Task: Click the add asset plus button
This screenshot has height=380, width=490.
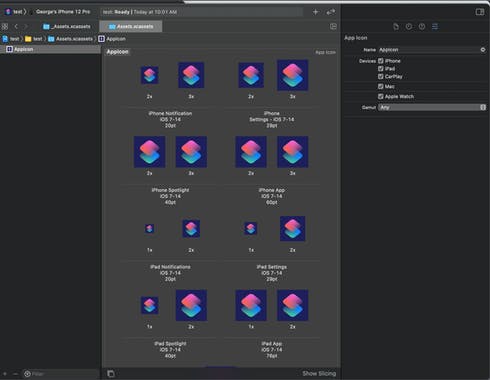Action: (x=5, y=374)
